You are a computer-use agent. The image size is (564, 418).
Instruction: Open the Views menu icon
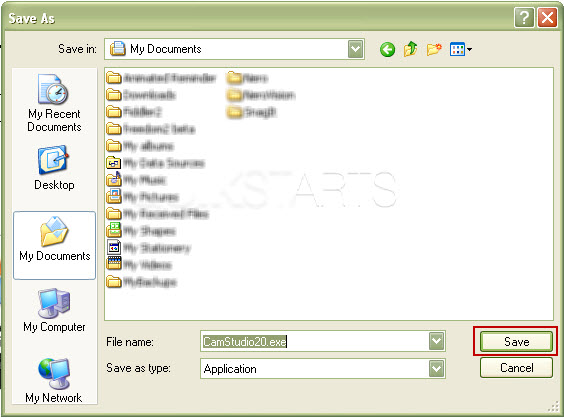click(x=460, y=49)
